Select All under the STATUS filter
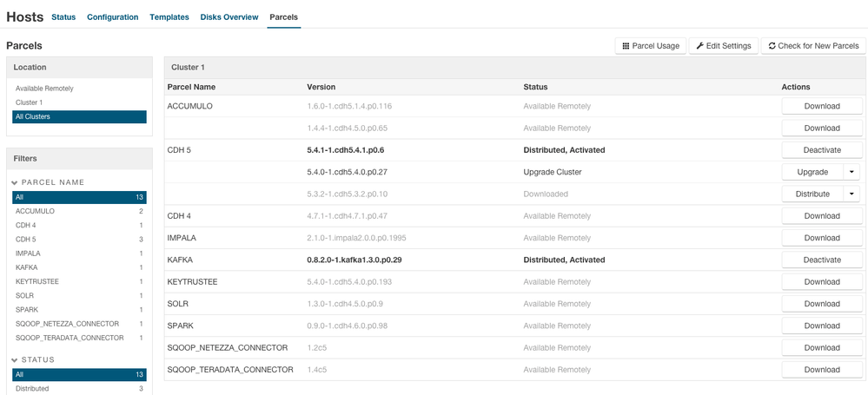Viewport: 868px width, 395px height. [x=79, y=375]
